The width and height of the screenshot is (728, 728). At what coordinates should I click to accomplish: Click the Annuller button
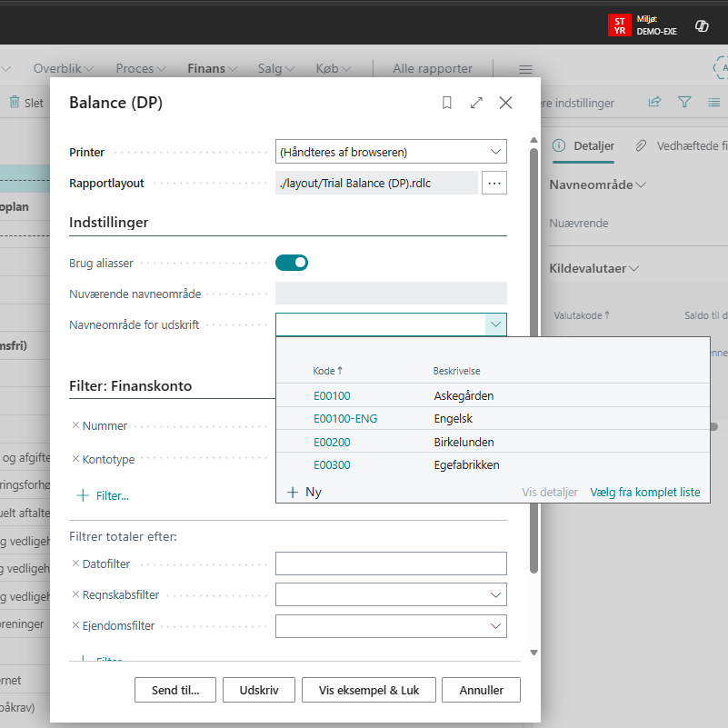(x=481, y=690)
